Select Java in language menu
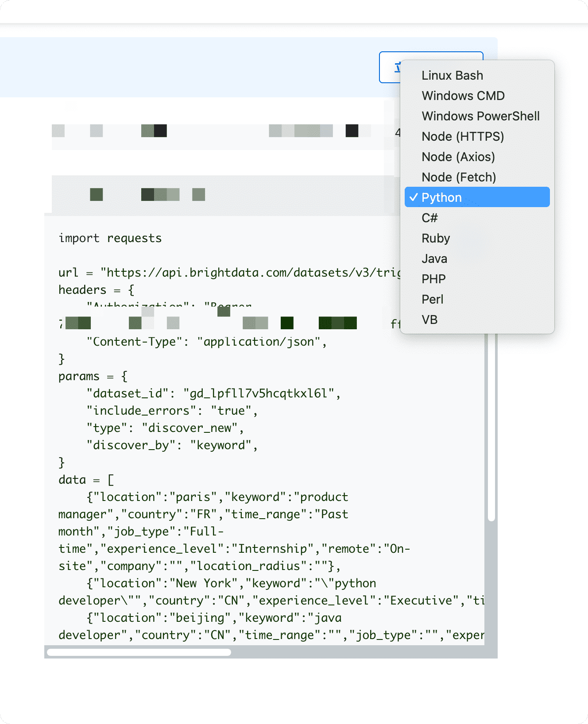The width and height of the screenshot is (588, 724). (x=477, y=259)
